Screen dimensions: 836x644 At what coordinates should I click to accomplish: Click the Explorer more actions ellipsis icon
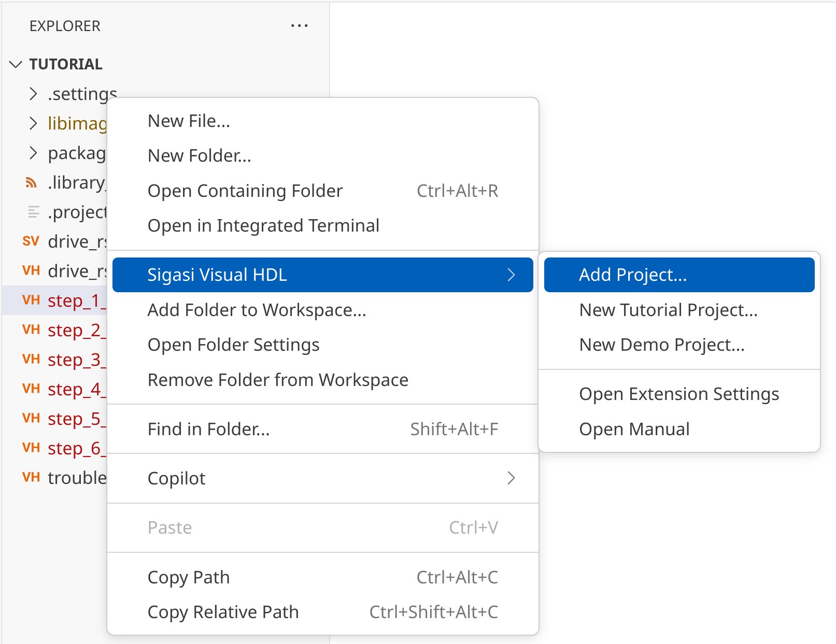click(299, 26)
